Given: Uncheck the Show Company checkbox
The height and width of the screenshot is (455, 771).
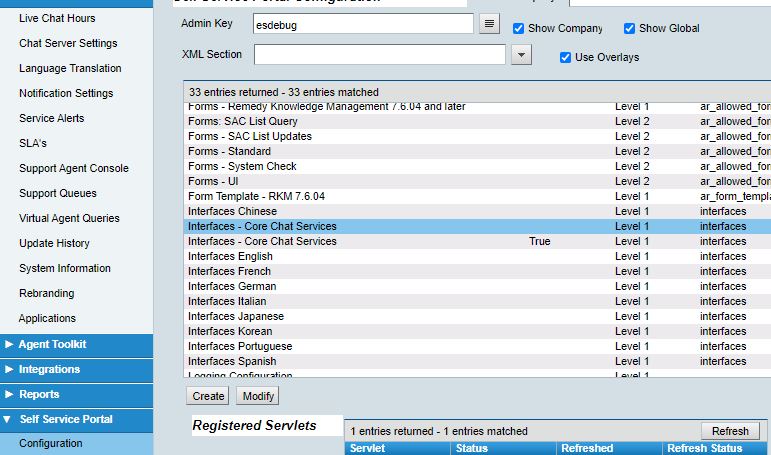Looking at the screenshot, I should (518, 29).
